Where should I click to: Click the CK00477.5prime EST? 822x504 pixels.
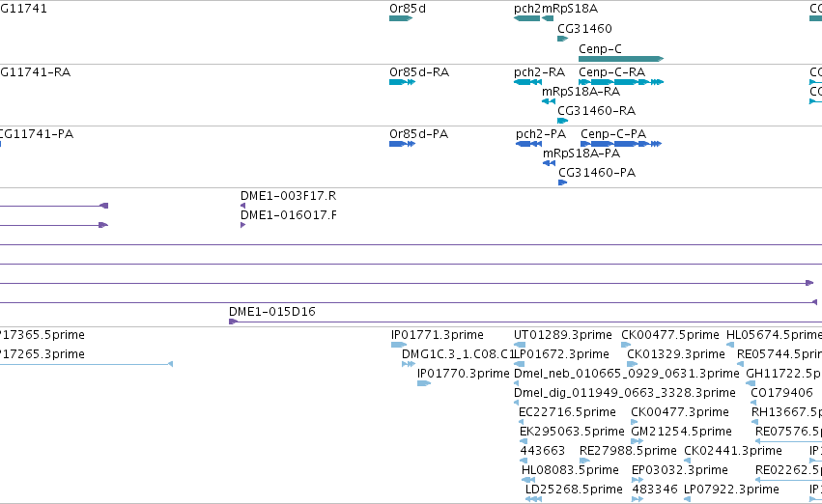coord(626,345)
